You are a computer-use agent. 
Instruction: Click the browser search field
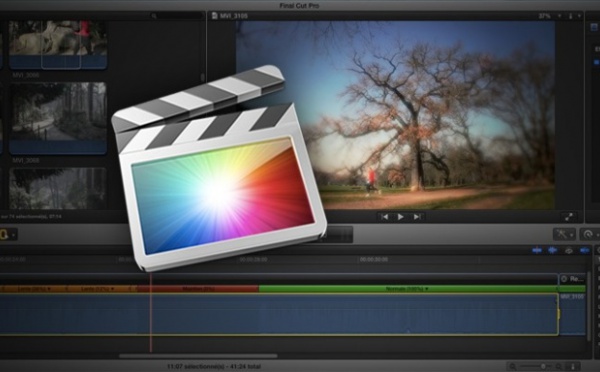pyautogui.click(x=176, y=16)
